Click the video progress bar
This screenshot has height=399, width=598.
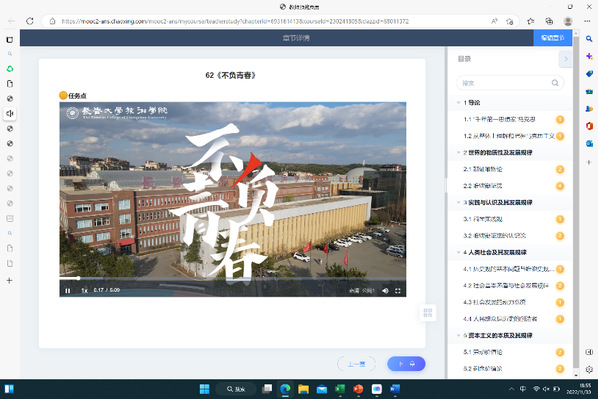(233, 278)
